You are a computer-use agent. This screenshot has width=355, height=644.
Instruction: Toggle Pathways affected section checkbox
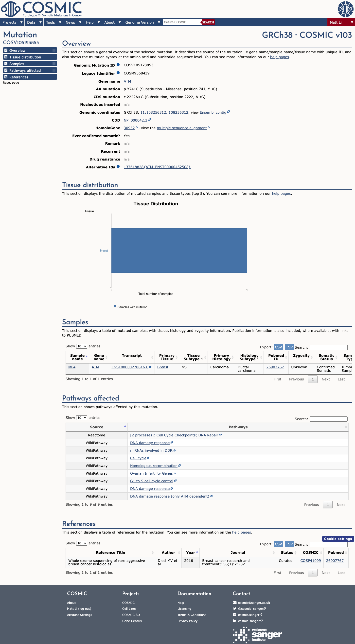point(6,70)
